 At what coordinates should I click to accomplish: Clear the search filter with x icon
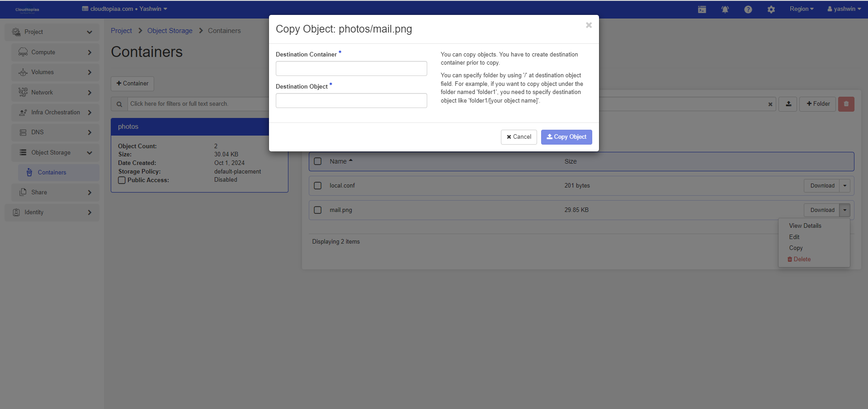point(770,104)
